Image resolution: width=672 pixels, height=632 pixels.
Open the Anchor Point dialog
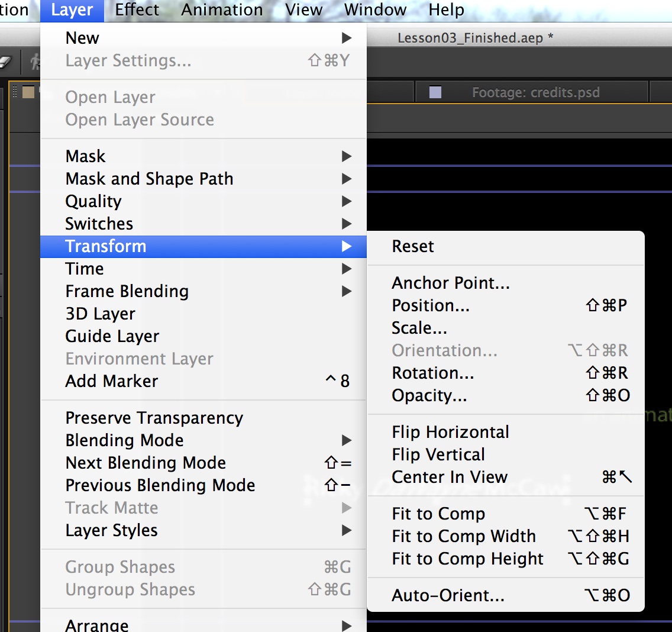450,283
